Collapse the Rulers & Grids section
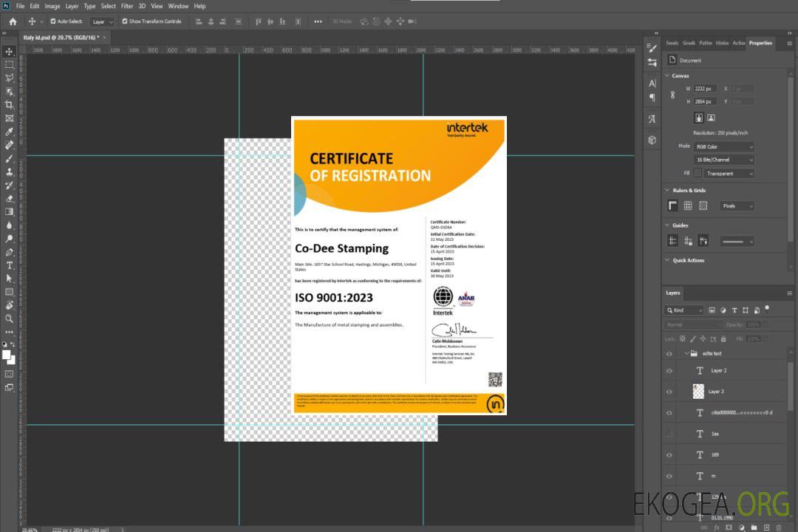 668,191
